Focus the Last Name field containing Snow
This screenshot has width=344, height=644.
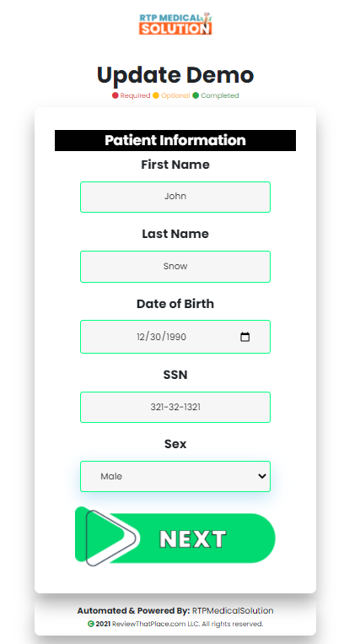pos(175,267)
